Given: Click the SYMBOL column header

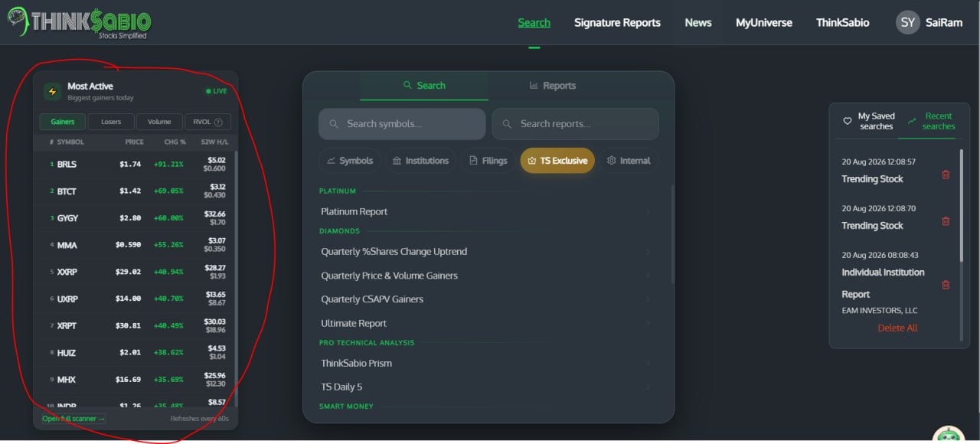Looking at the screenshot, I should (70, 142).
